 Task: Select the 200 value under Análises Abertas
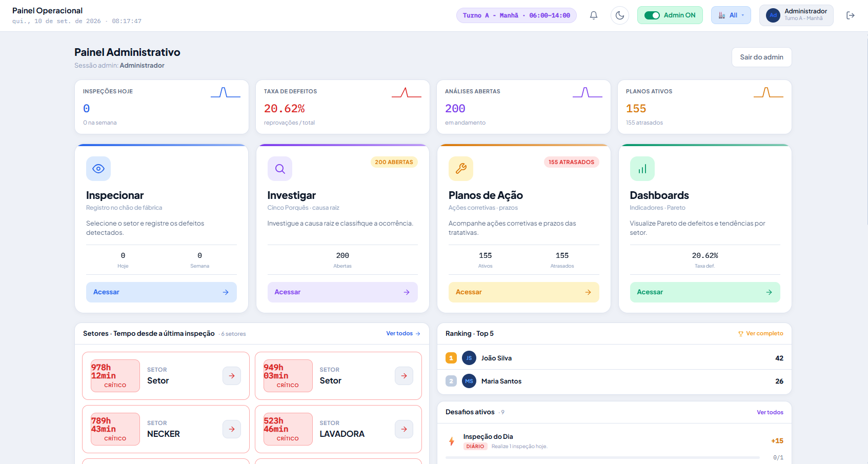click(455, 109)
